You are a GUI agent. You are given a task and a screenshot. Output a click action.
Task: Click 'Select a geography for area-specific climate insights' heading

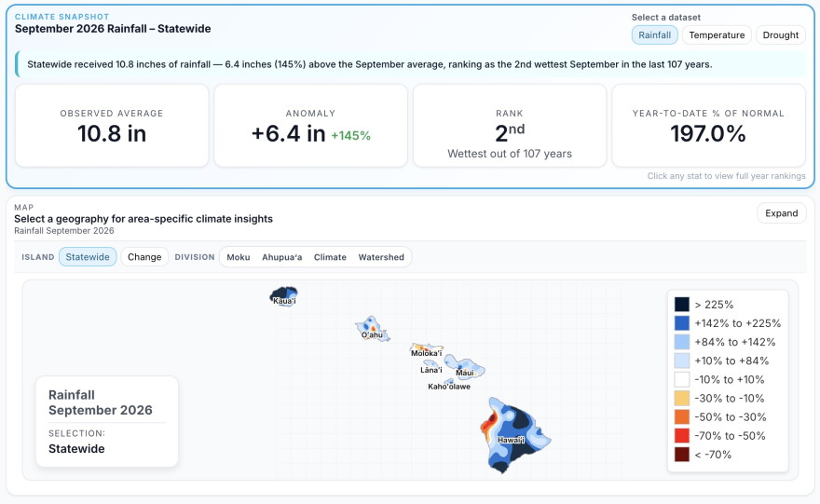(143, 219)
